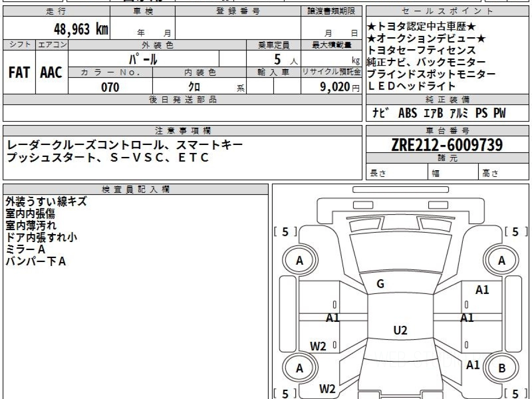Select the PW equipment code
The image size is (532, 399).
pos(499,113)
